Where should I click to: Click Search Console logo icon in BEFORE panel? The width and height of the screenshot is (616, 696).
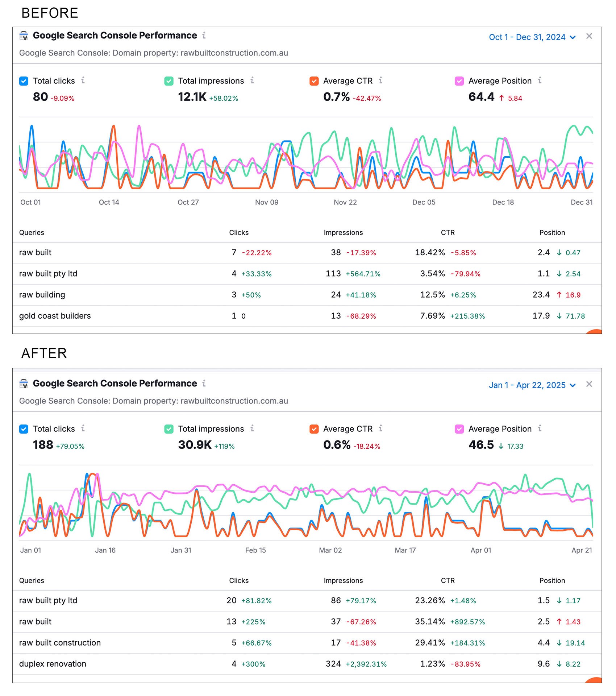pyautogui.click(x=24, y=36)
